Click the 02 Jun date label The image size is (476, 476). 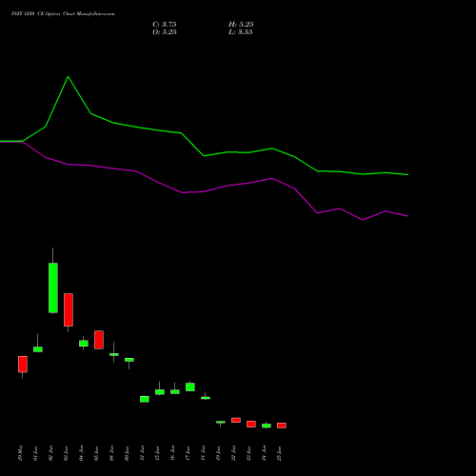51,453
